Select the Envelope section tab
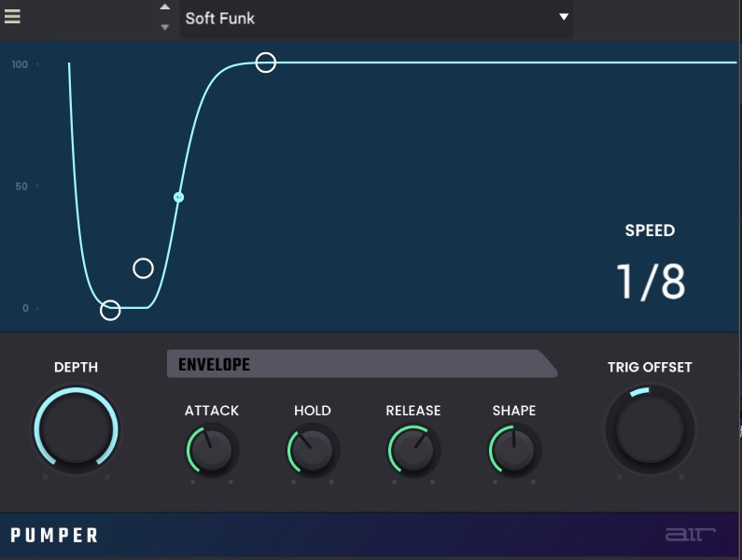The image size is (742, 560). pos(360,364)
